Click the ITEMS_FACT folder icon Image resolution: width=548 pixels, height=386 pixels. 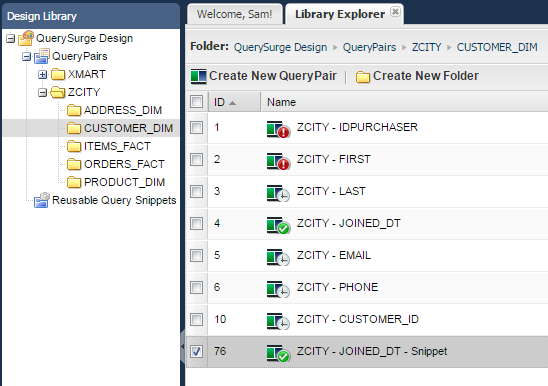[74, 146]
